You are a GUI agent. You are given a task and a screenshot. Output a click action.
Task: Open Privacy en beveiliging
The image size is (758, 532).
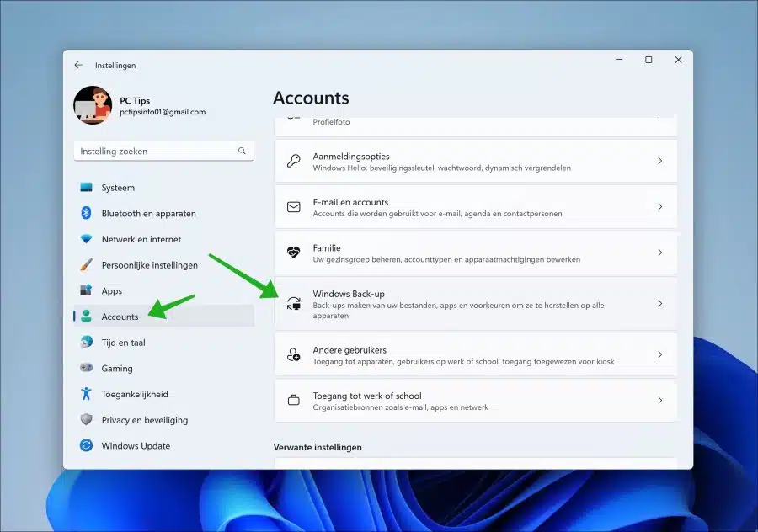(164, 420)
